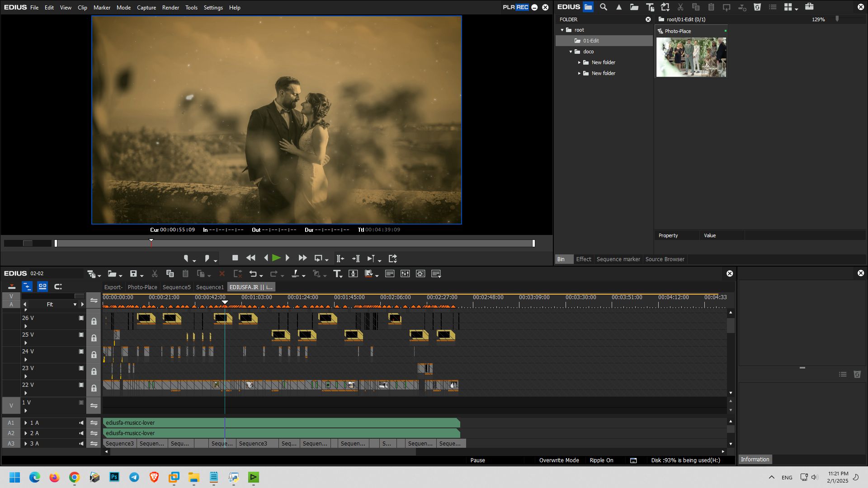Screen dimensions: 868x488
Task: Mute audio track 1 A
Action: click(x=81, y=423)
